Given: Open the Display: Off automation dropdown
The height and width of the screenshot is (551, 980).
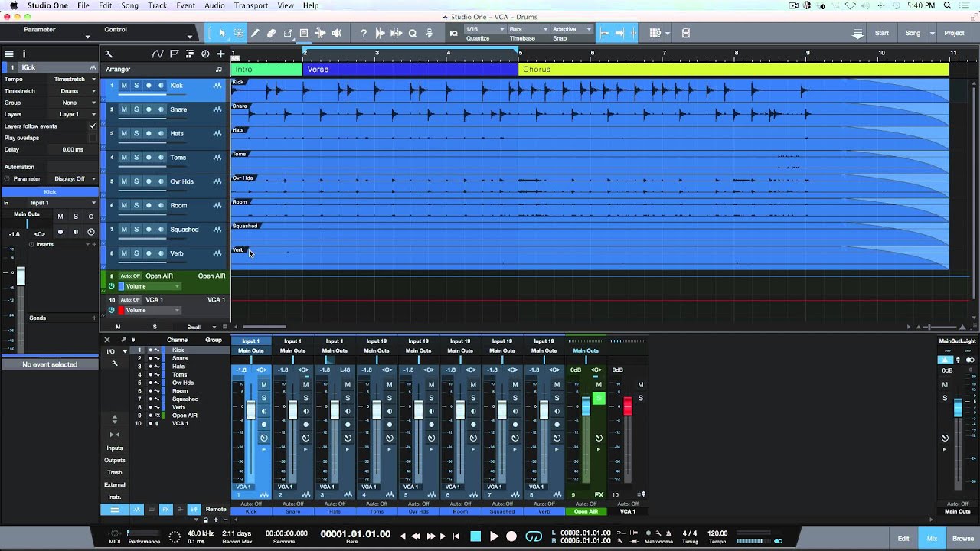Looking at the screenshot, I should click(x=73, y=178).
